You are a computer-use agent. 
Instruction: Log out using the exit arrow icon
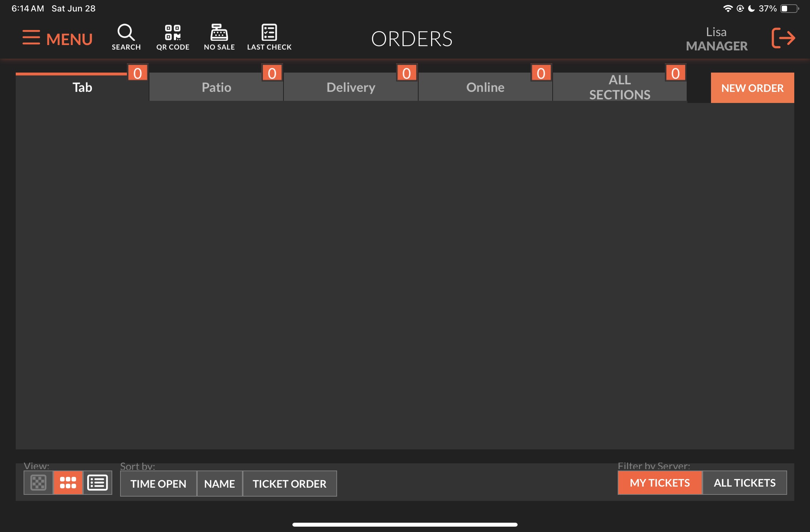point(783,38)
